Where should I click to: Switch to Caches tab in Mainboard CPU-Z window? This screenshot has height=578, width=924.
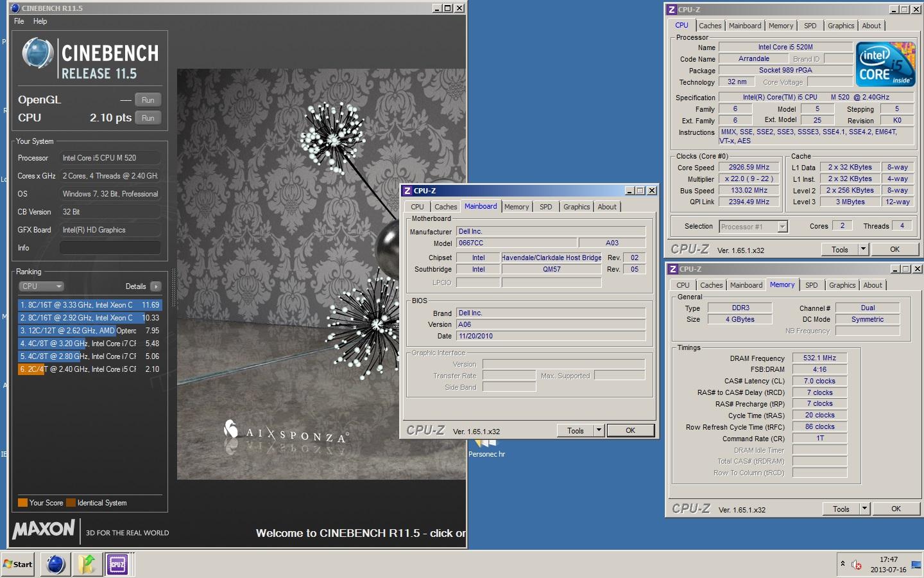click(x=445, y=207)
